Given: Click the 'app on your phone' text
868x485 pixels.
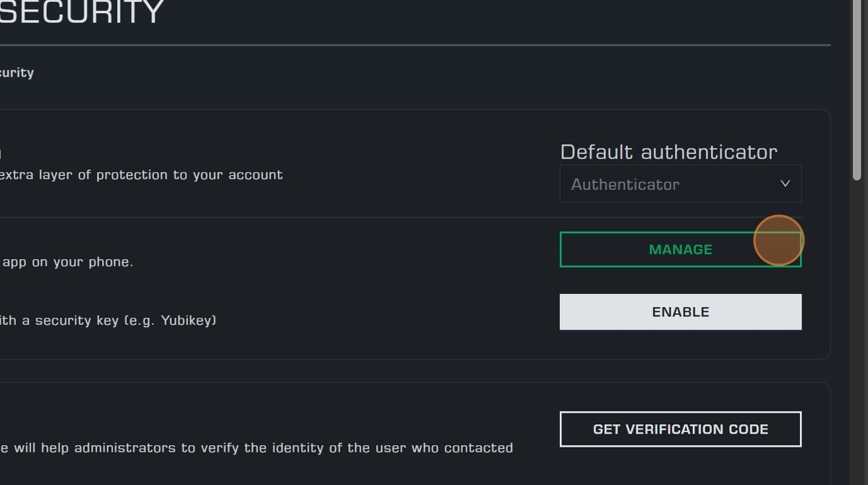Looking at the screenshot, I should click(67, 262).
